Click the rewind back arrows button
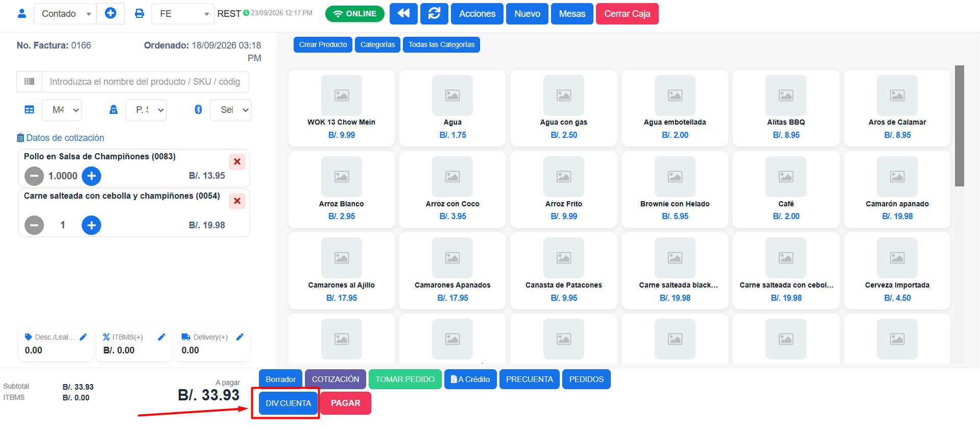The width and height of the screenshot is (980, 430). [x=403, y=14]
